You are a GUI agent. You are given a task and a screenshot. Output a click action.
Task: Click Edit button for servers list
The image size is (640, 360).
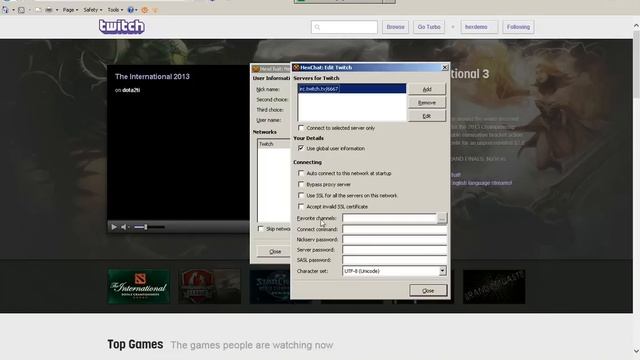[x=427, y=116]
